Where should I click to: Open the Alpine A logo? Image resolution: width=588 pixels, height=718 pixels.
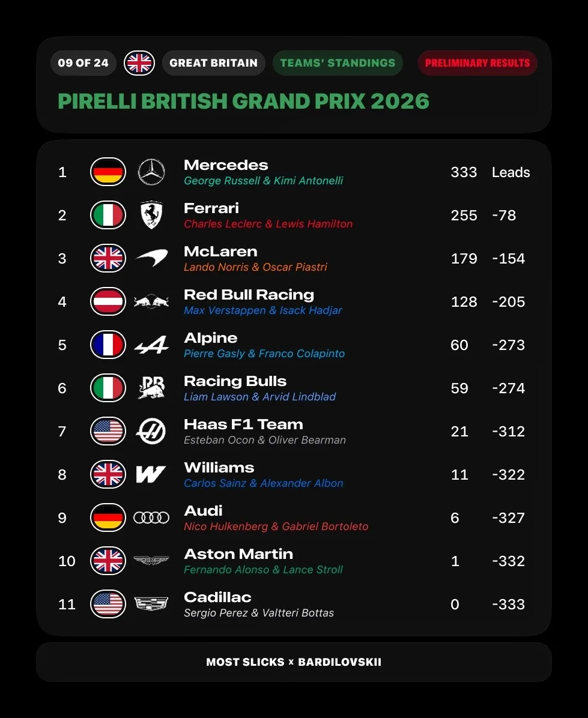click(151, 345)
